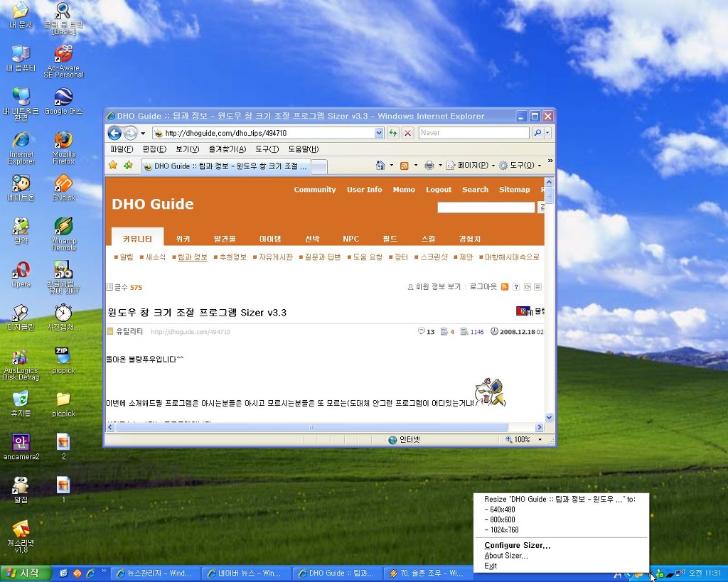The image size is (728, 582).
Task: Open the 도구(T) menu in menu bar
Action: (x=267, y=149)
